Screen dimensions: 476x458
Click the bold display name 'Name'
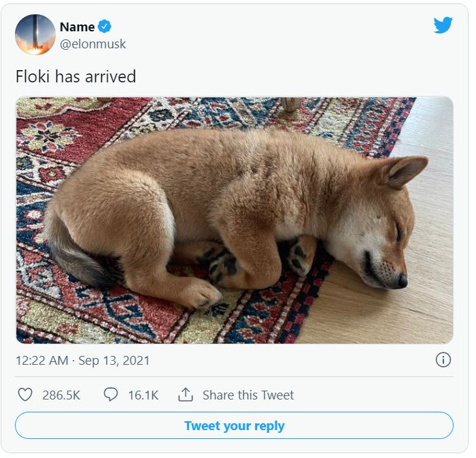point(77,27)
